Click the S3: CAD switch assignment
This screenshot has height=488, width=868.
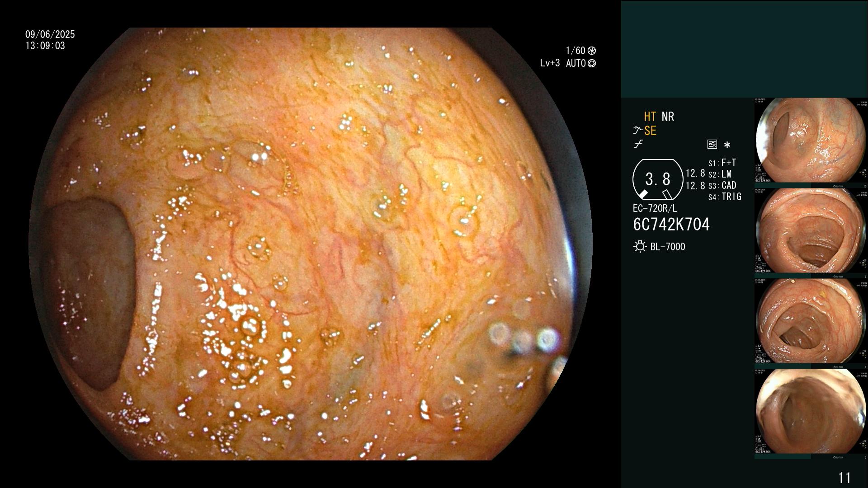click(722, 185)
